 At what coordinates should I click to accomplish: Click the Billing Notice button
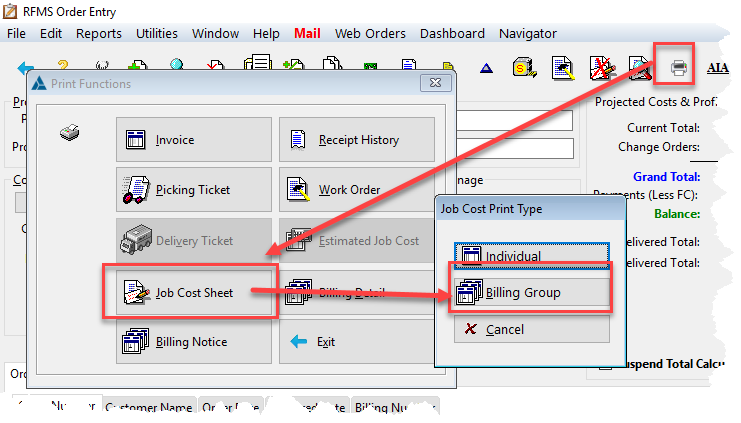[x=194, y=342]
